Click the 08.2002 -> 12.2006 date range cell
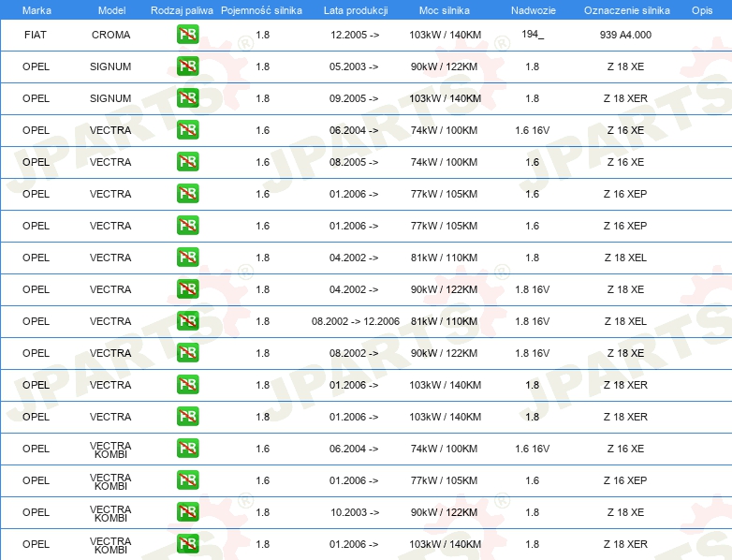The height and width of the screenshot is (560, 732). tap(356, 321)
